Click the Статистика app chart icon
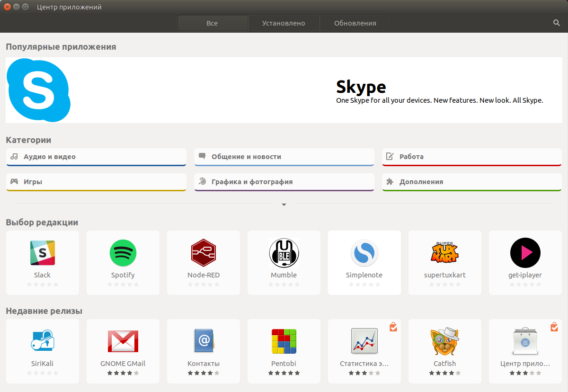568x392 pixels. point(364,341)
